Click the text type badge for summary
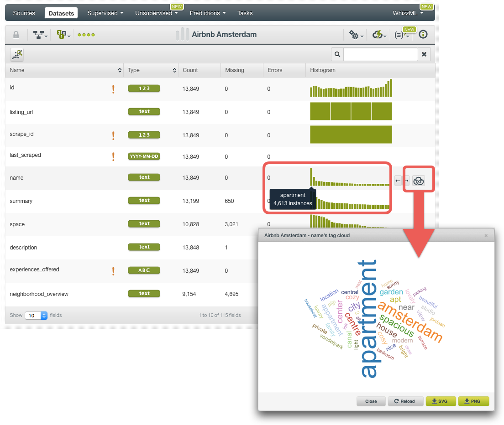Screen dimensions: 504x425 144,200
